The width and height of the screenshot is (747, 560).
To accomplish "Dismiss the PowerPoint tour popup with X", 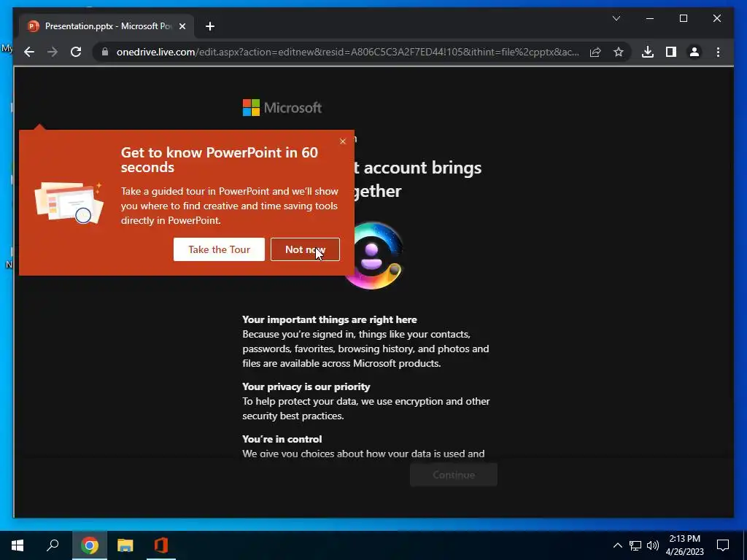I will click(343, 141).
